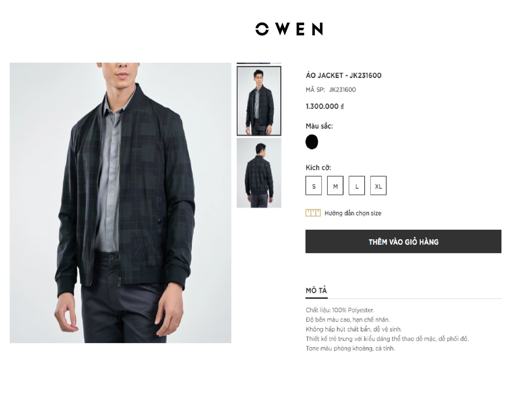Click the product title ÁO JACKET - JK231600
The width and height of the screenshot is (532, 402).
pos(344,75)
